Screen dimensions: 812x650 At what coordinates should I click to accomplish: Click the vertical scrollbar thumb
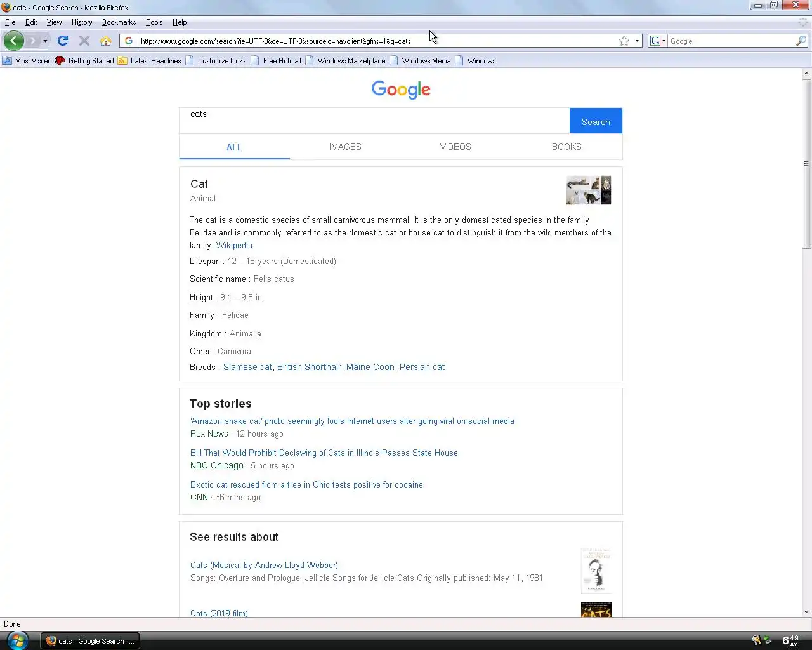pyautogui.click(x=806, y=164)
